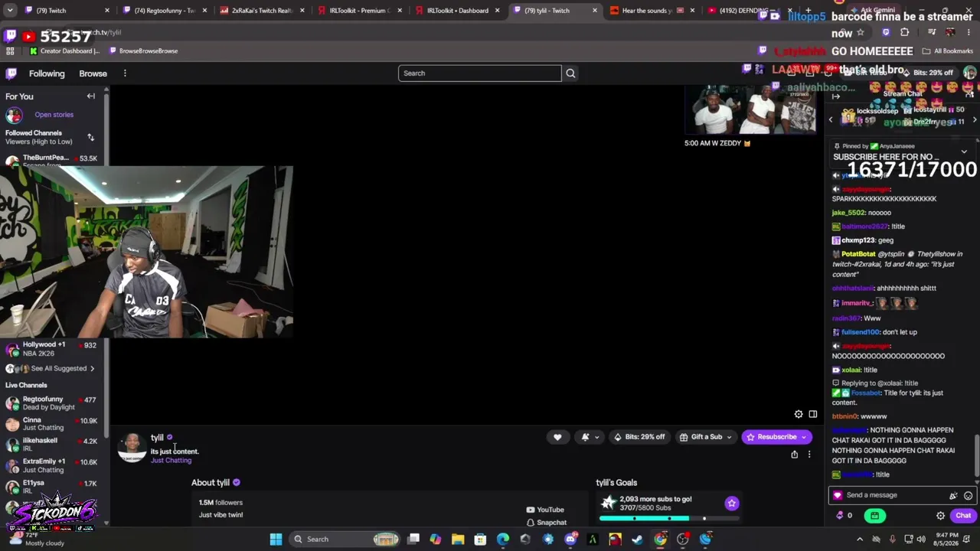This screenshot has height=551, width=980.
Task: Open Regtoofunny's Dead by Daylight stream
Action: (x=52, y=403)
